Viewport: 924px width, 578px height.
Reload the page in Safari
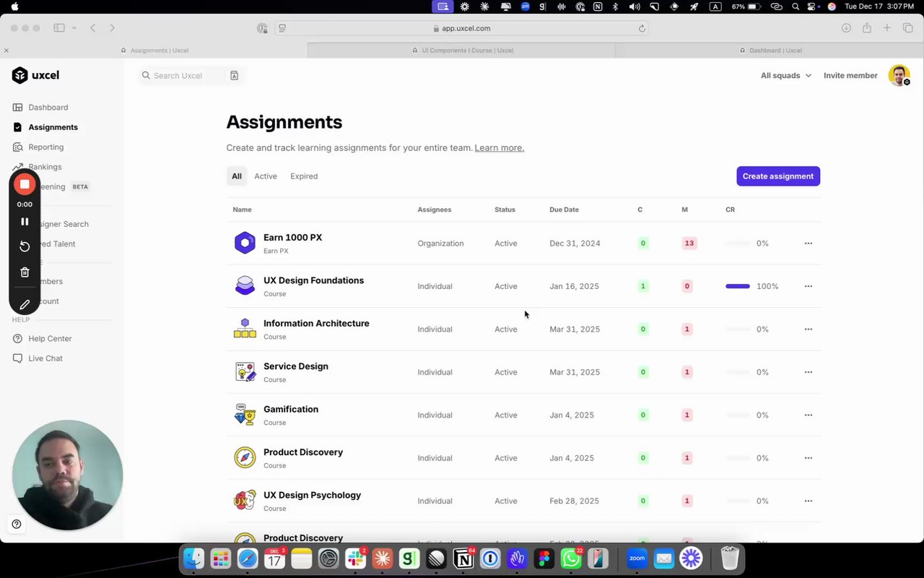[x=641, y=28]
